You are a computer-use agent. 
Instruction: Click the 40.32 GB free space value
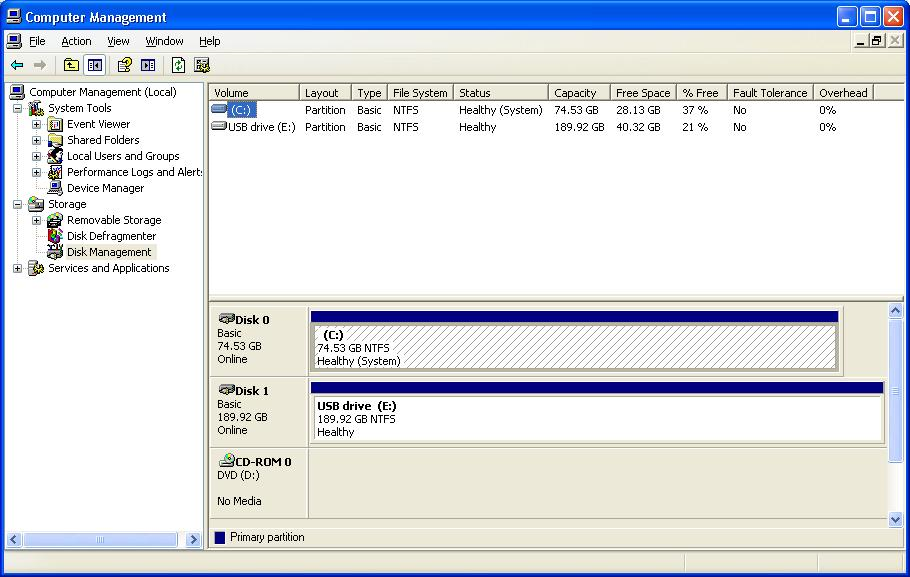(638, 127)
